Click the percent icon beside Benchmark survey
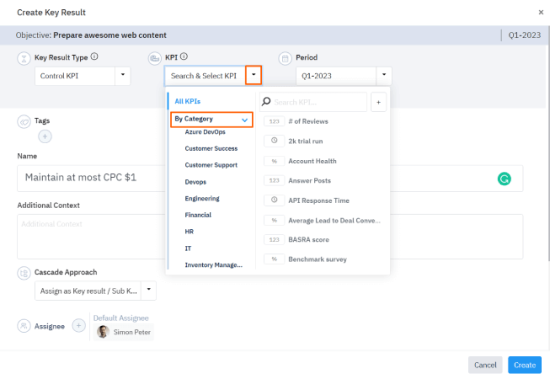 [x=274, y=259]
